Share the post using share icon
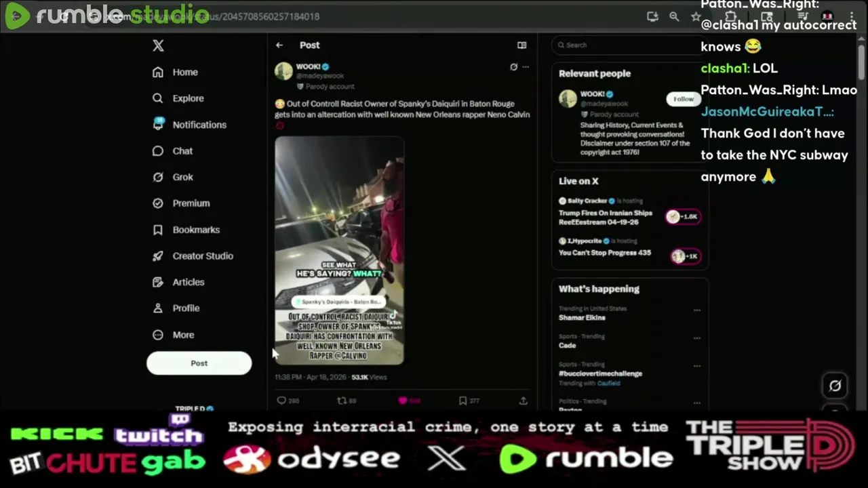Viewport: 868px width, 488px height. (x=523, y=401)
